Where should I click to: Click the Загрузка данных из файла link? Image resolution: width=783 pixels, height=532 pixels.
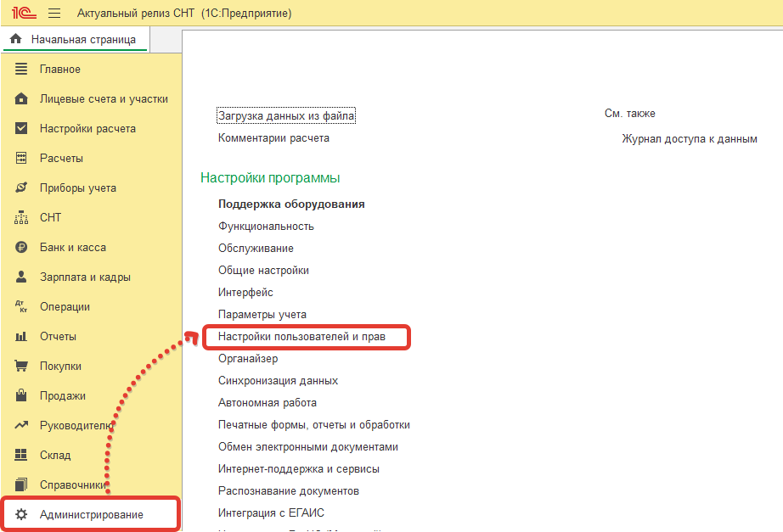(x=286, y=115)
